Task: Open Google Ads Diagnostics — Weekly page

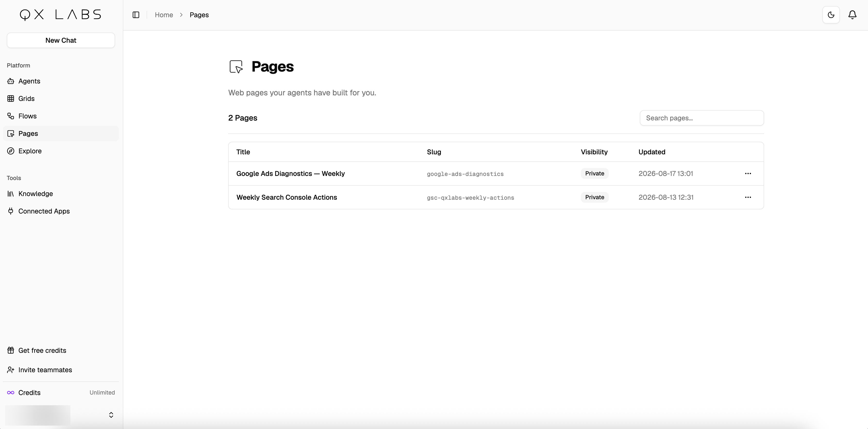Action: tap(291, 174)
